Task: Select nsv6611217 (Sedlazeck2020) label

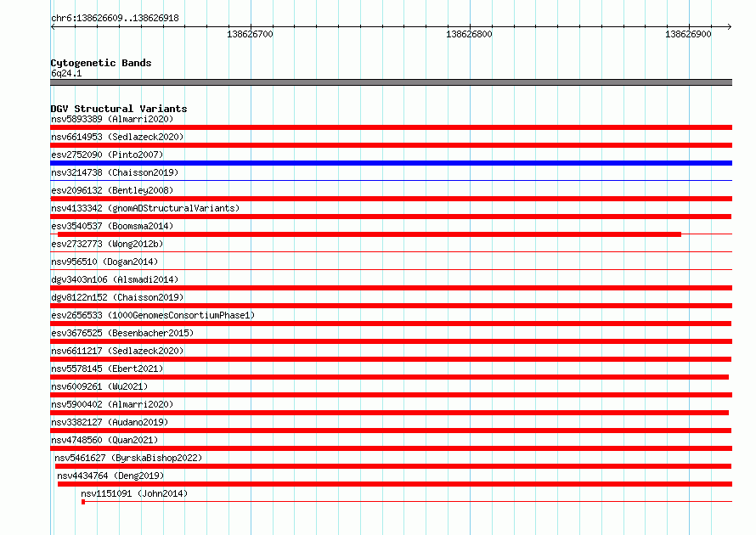Action: point(117,351)
